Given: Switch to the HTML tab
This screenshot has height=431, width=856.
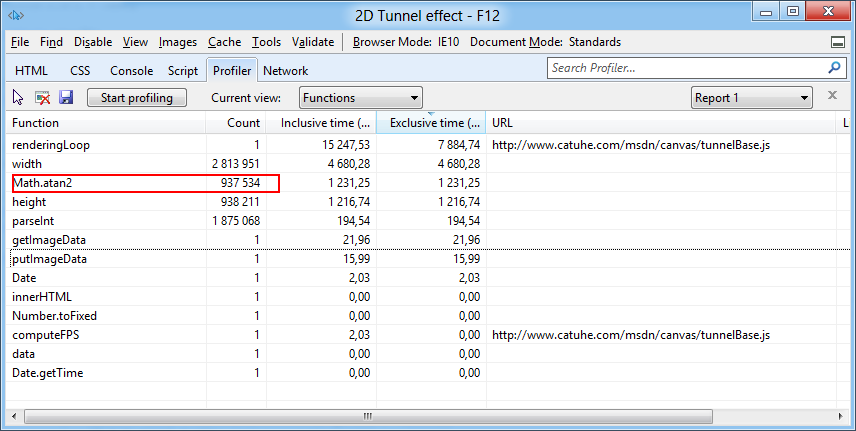Looking at the screenshot, I should 31,71.
